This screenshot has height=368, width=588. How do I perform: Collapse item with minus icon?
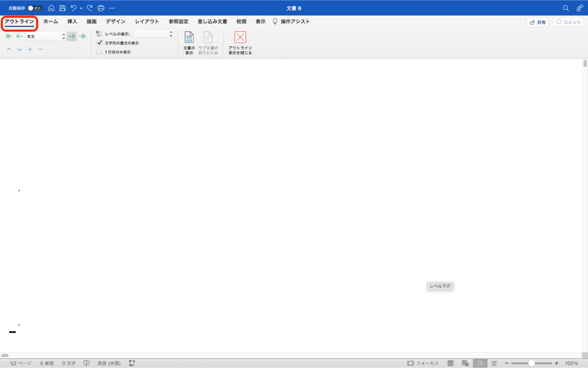coord(41,49)
